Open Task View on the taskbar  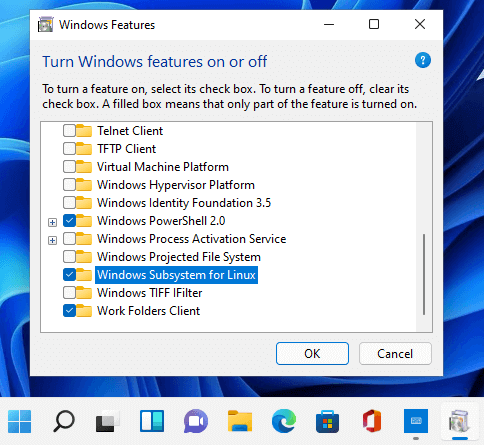click(107, 421)
